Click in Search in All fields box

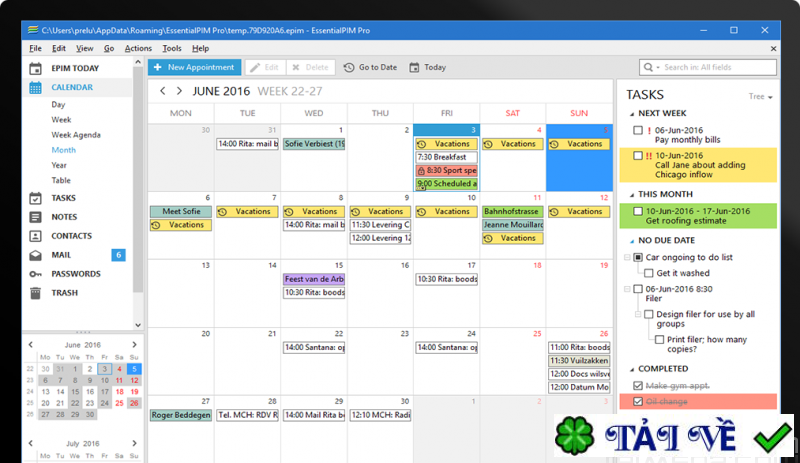[708, 67]
